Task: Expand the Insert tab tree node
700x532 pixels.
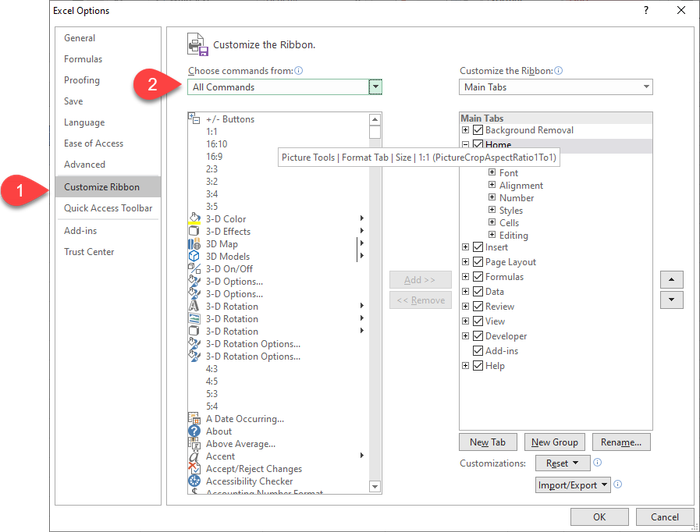Action: [465, 247]
